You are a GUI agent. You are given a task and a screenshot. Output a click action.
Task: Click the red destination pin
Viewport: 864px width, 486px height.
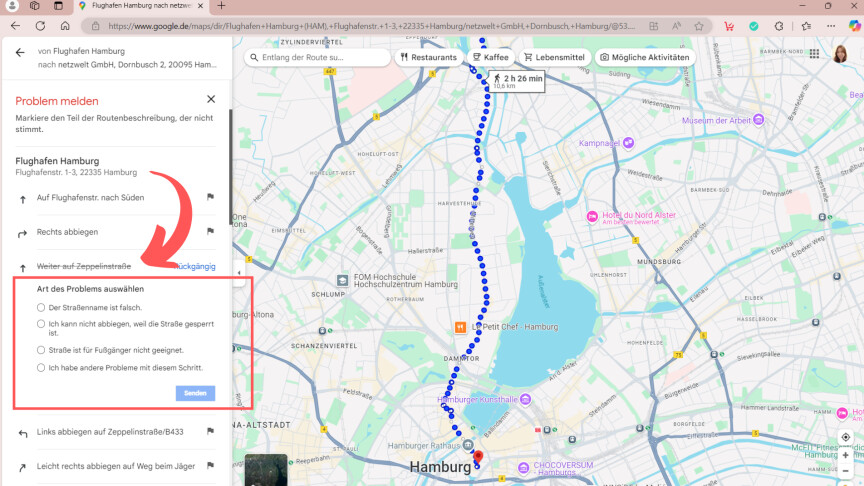(x=478, y=456)
